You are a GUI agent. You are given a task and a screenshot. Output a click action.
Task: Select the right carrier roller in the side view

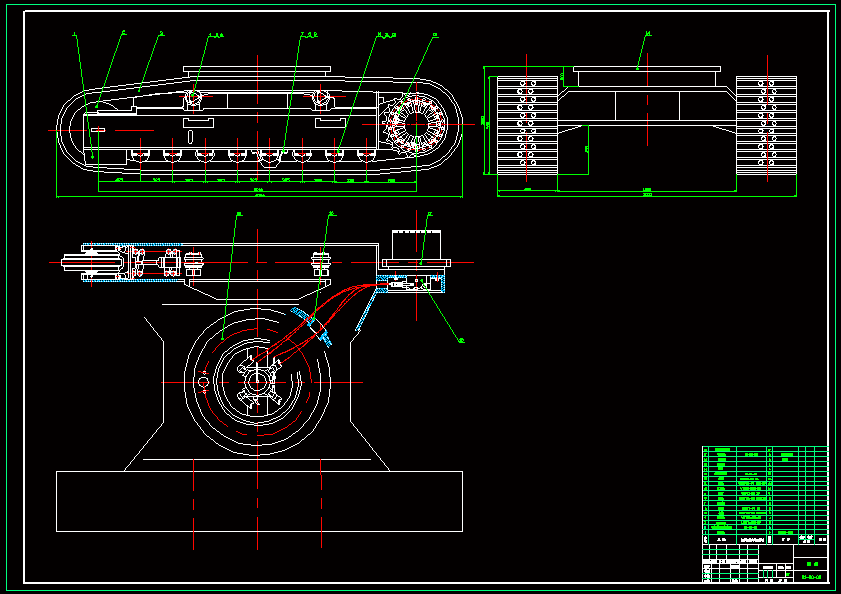coord(321,98)
